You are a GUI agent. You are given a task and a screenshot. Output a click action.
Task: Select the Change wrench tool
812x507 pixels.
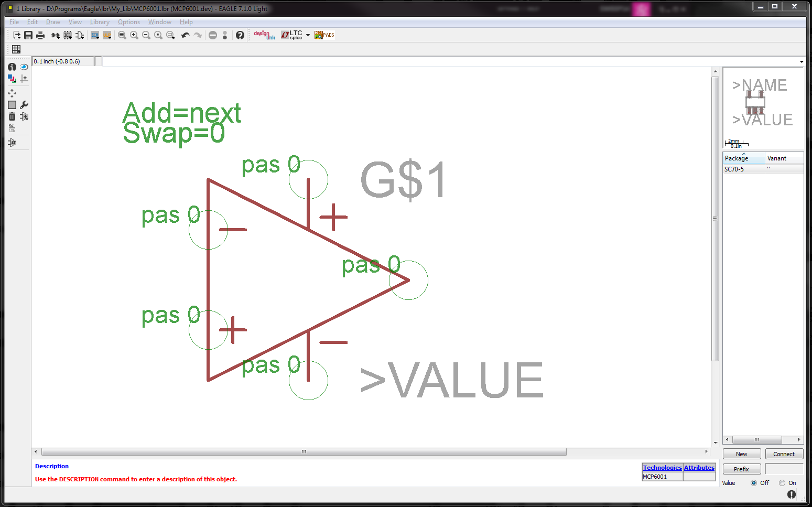[x=24, y=105]
